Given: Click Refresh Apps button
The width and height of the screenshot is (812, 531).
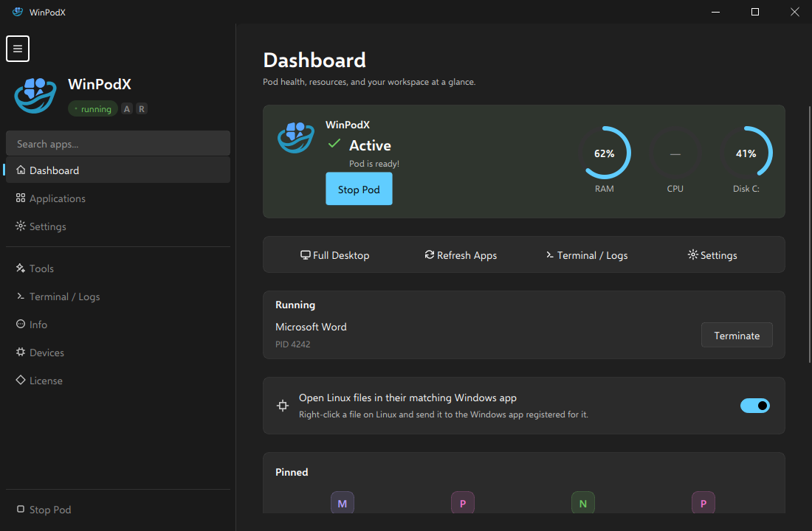Looking at the screenshot, I should click(x=461, y=255).
